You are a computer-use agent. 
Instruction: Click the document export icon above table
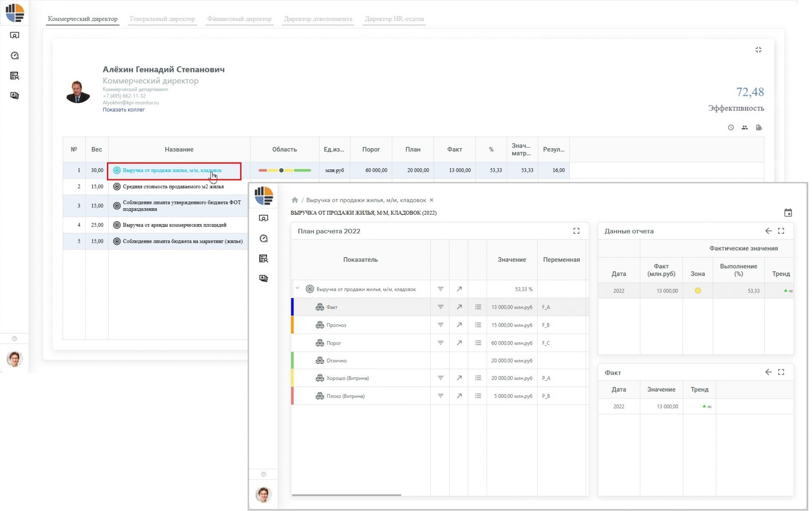(759, 127)
